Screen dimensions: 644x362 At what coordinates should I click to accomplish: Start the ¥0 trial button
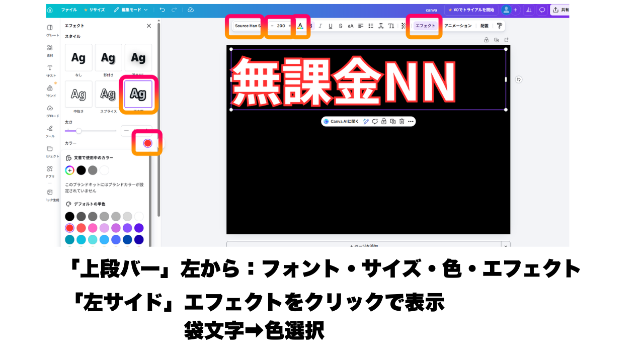[471, 10]
